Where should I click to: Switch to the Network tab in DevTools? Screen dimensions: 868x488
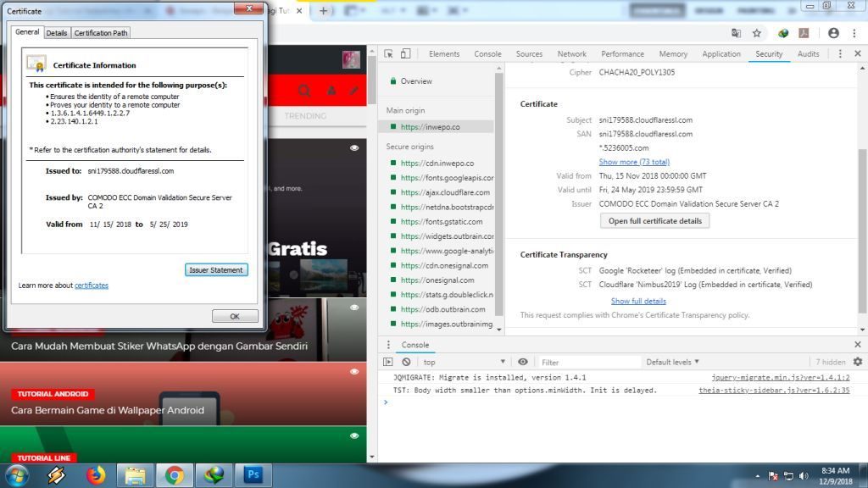pyautogui.click(x=571, y=53)
